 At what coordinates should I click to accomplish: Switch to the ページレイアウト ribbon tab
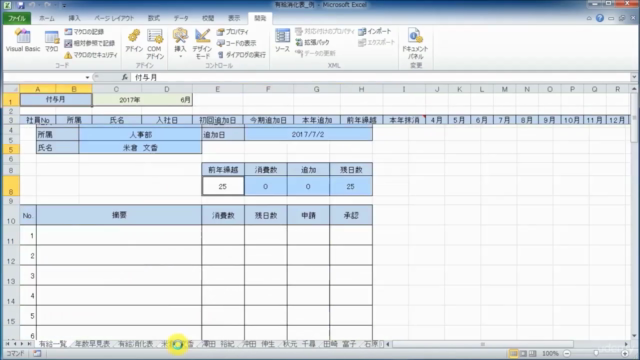114,18
